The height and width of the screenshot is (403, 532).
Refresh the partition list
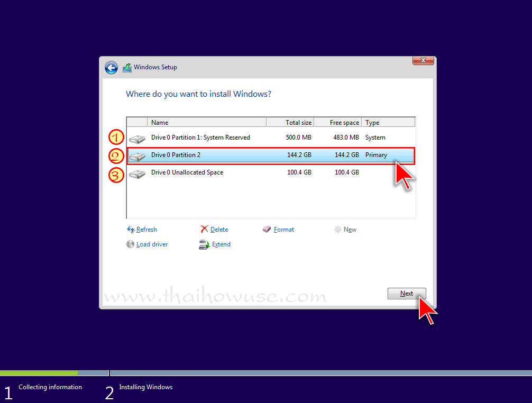pos(146,230)
